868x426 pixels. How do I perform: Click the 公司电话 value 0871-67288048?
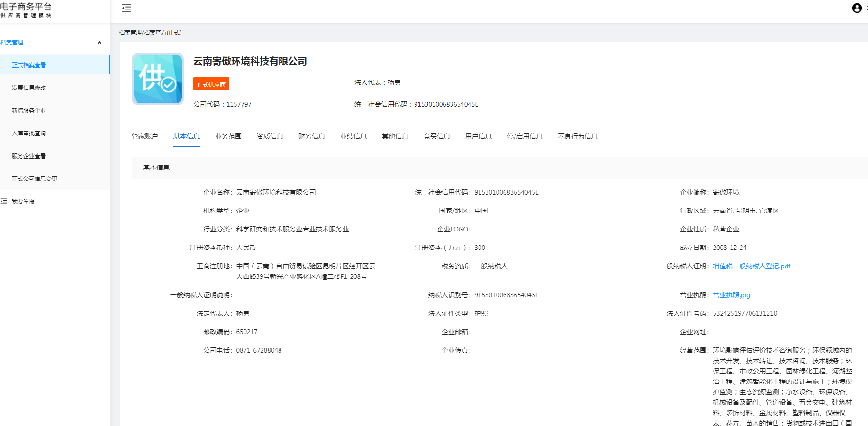pos(259,350)
